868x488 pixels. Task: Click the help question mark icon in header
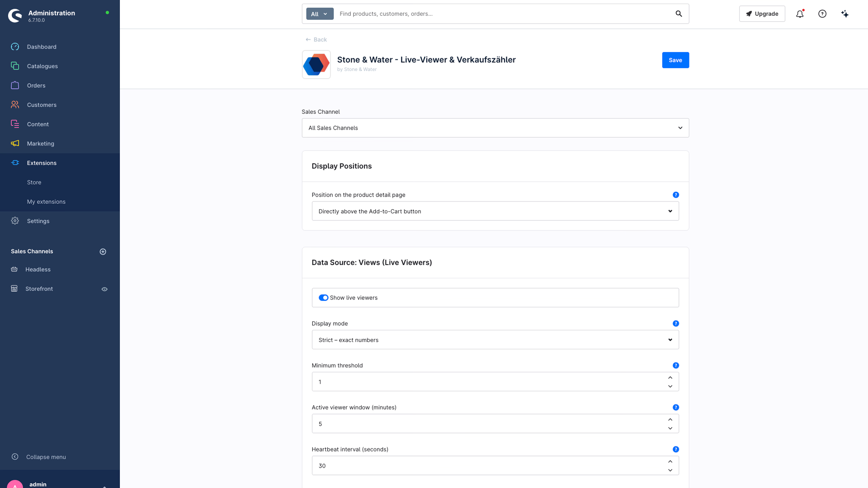point(822,14)
